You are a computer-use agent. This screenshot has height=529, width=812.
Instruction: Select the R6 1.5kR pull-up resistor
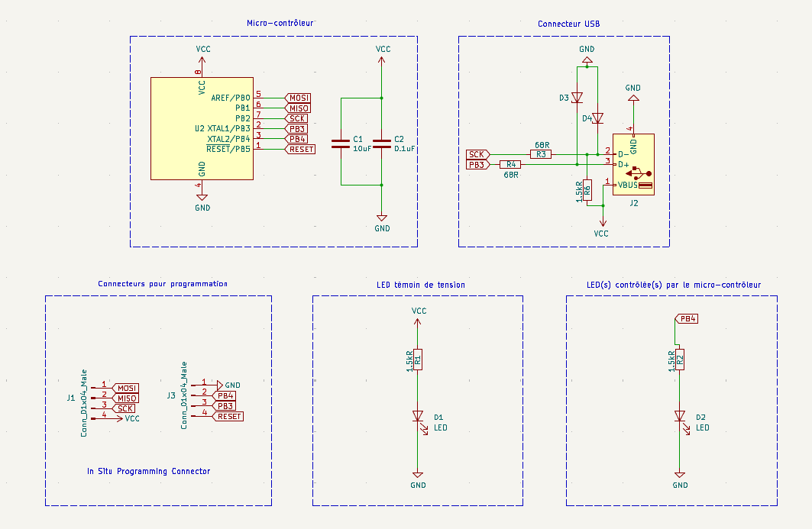tap(587, 190)
